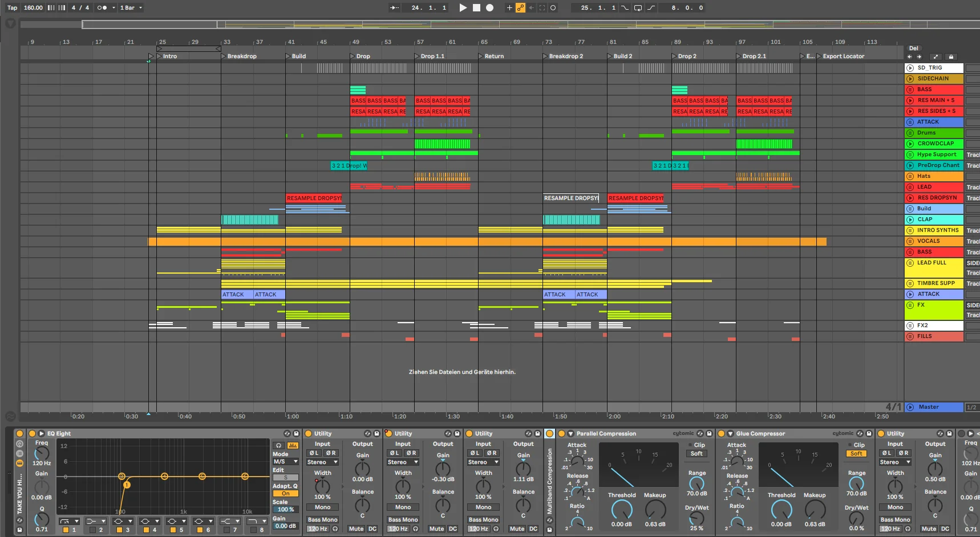Toggle Bass Mono on the second Utility
This screenshot has height=537, width=980.
click(403, 520)
